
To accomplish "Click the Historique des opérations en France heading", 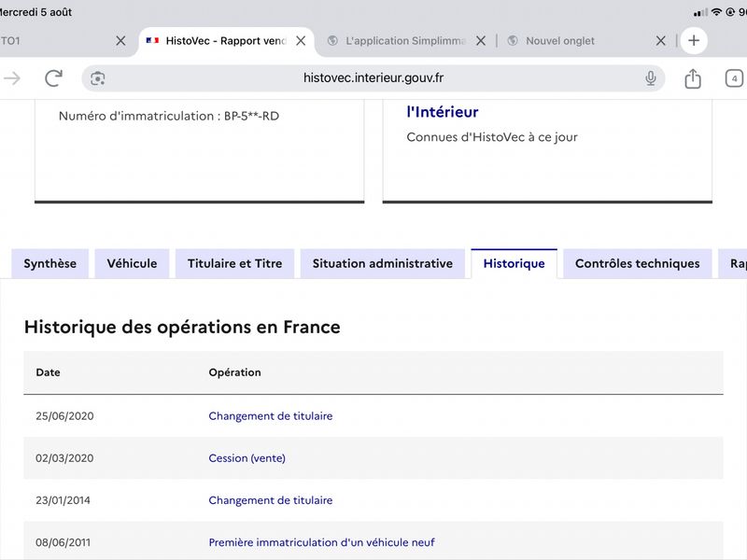I will coord(182,328).
